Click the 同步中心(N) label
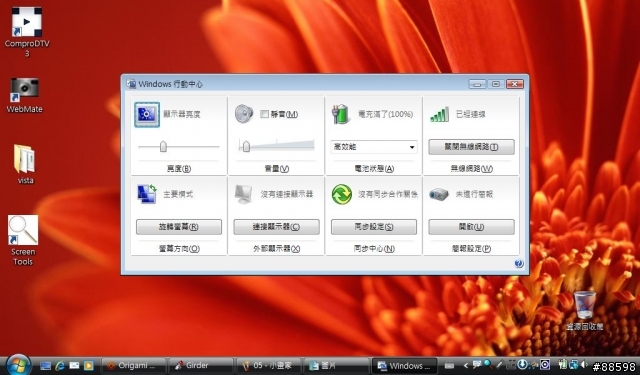 (x=374, y=249)
